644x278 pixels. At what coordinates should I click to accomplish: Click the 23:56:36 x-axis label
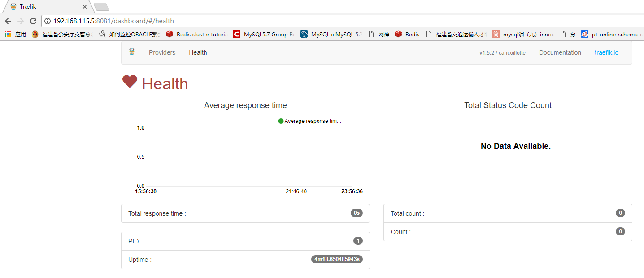coord(352,191)
